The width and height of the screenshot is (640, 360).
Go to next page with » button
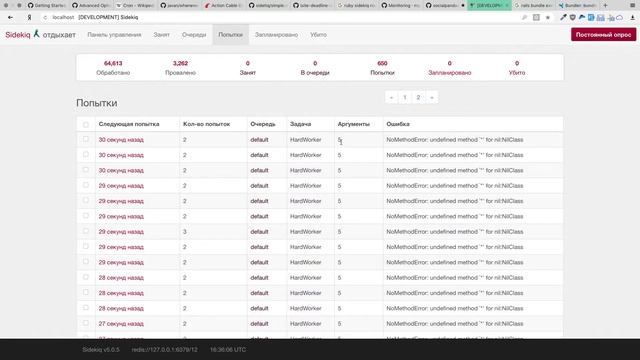tap(431, 98)
